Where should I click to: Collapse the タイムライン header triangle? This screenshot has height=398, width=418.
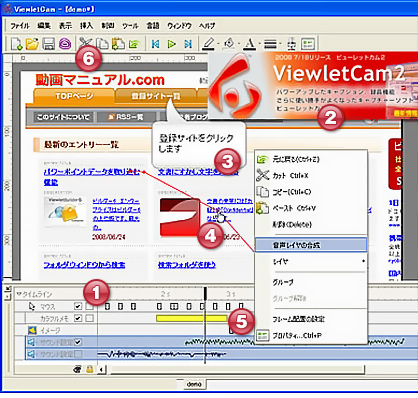click(x=18, y=294)
